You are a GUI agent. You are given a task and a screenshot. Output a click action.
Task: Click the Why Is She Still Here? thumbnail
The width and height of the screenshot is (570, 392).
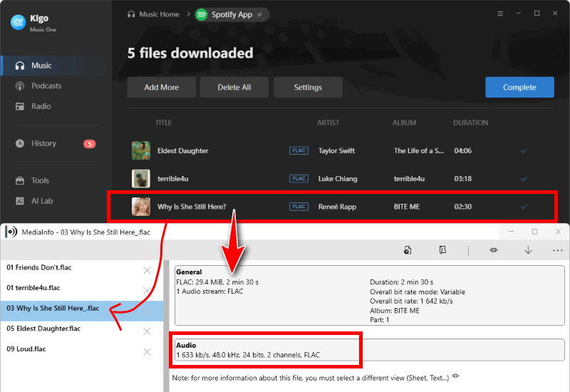(140, 207)
